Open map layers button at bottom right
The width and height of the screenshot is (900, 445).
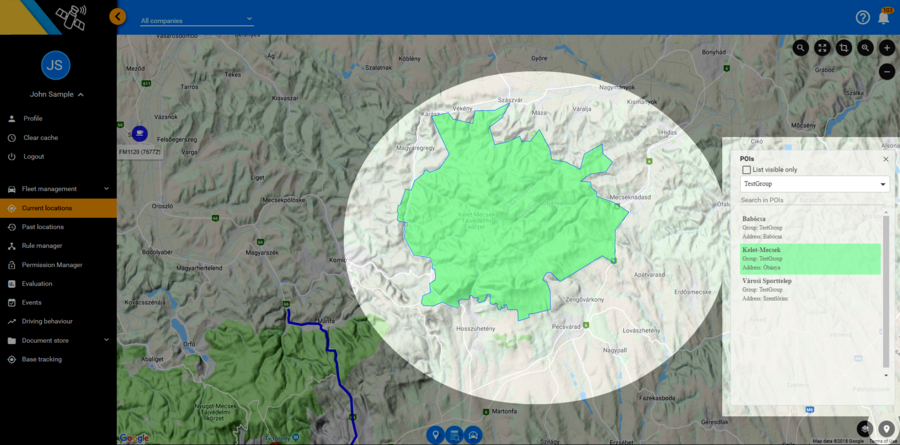pyautogui.click(x=865, y=429)
